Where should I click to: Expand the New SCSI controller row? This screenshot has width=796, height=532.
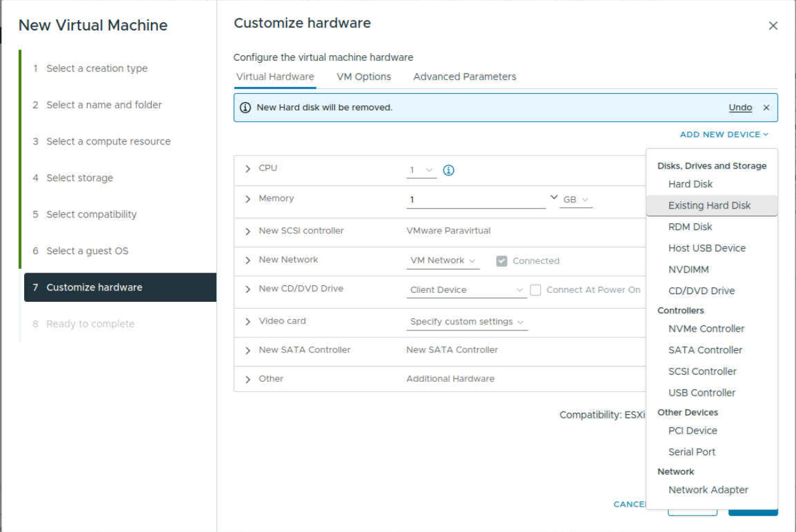[248, 231]
